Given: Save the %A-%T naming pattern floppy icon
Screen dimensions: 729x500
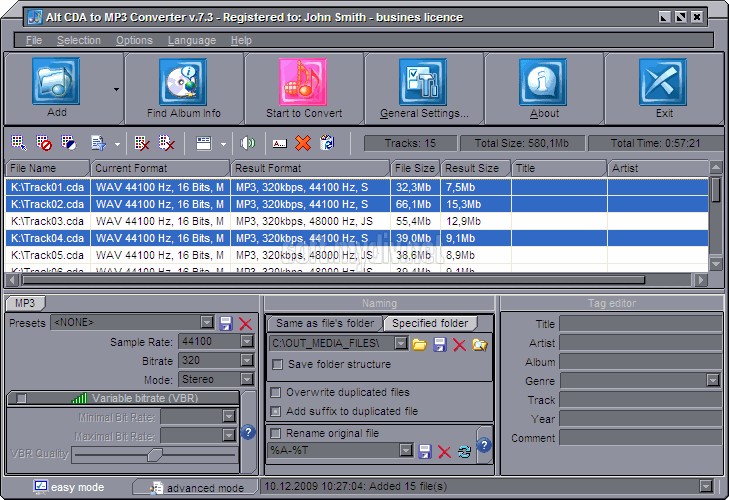Looking at the screenshot, I should tap(425, 451).
